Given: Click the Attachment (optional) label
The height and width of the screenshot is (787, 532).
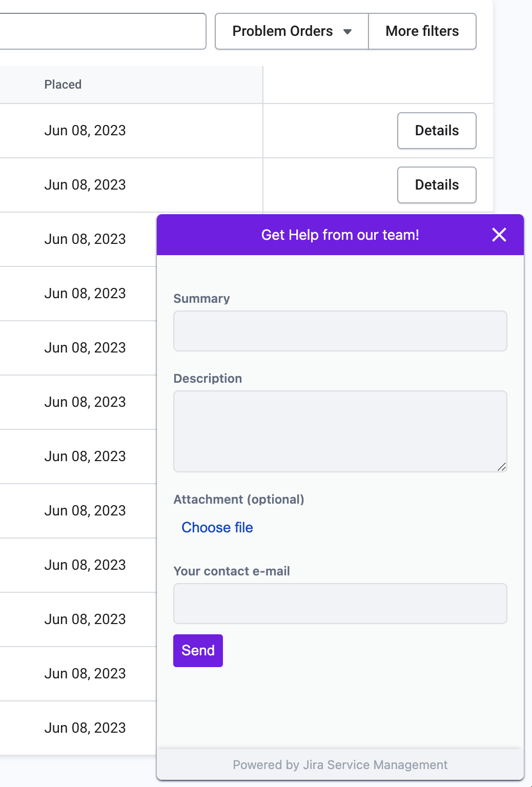Looking at the screenshot, I should [x=239, y=500].
